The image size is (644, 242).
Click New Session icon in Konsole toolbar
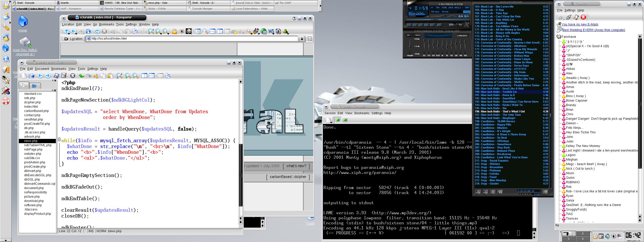click(x=329, y=120)
